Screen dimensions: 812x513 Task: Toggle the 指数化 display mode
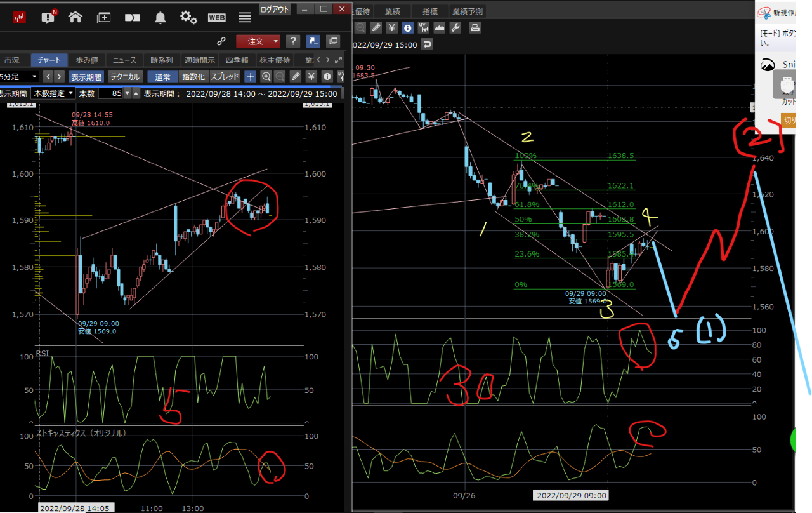click(x=193, y=77)
